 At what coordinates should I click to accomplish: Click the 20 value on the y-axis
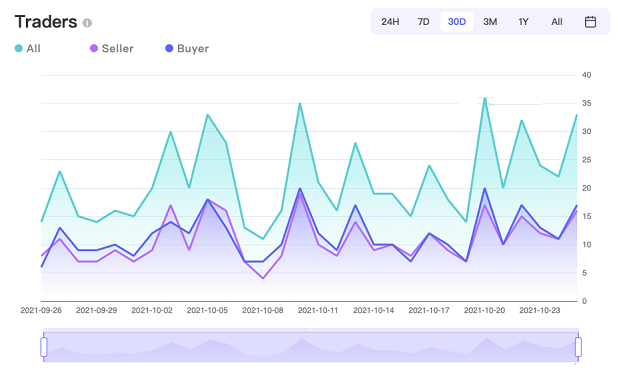(586, 188)
